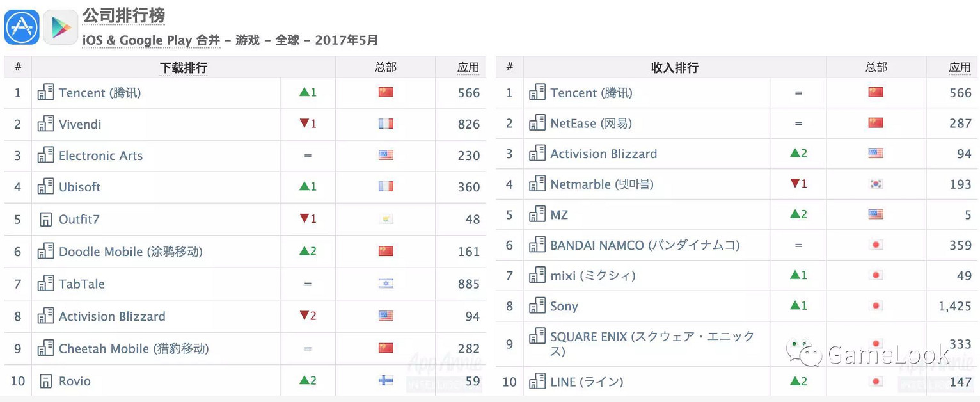Open Cheetah Mobile (猎豹移动) link

134,349
